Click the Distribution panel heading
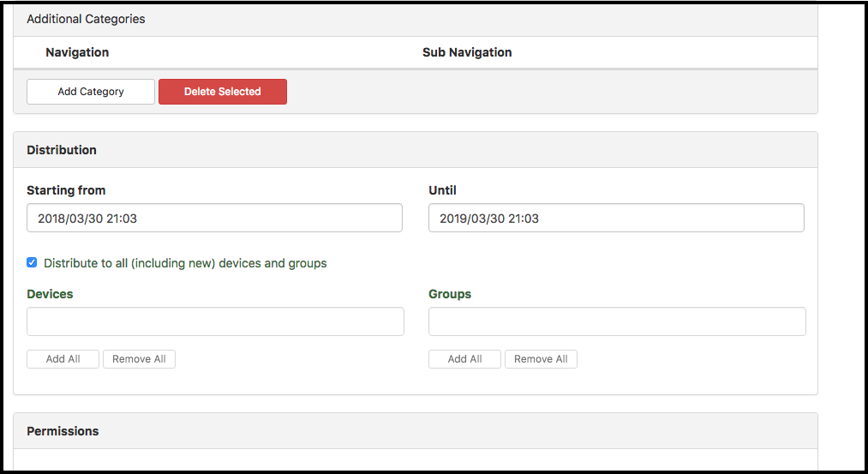 tap(62, 150)
